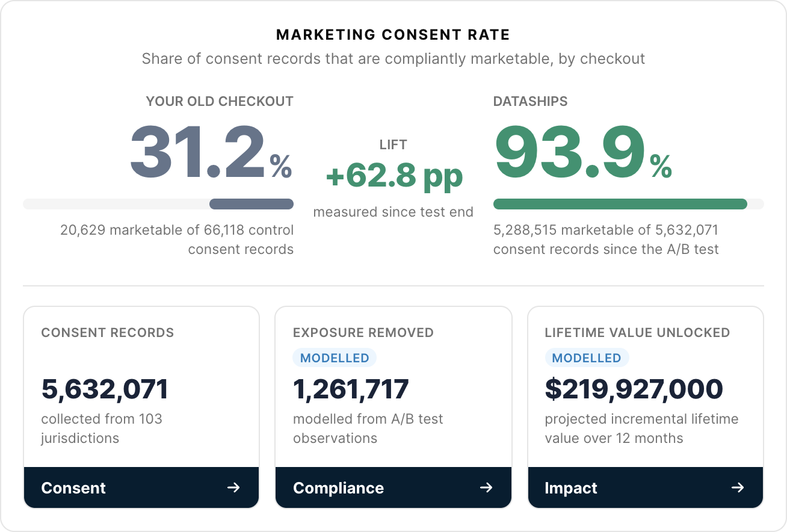Click the "DATASHIPS" label
The width and height of the screenshot is (787, 532).
[531, 101]
